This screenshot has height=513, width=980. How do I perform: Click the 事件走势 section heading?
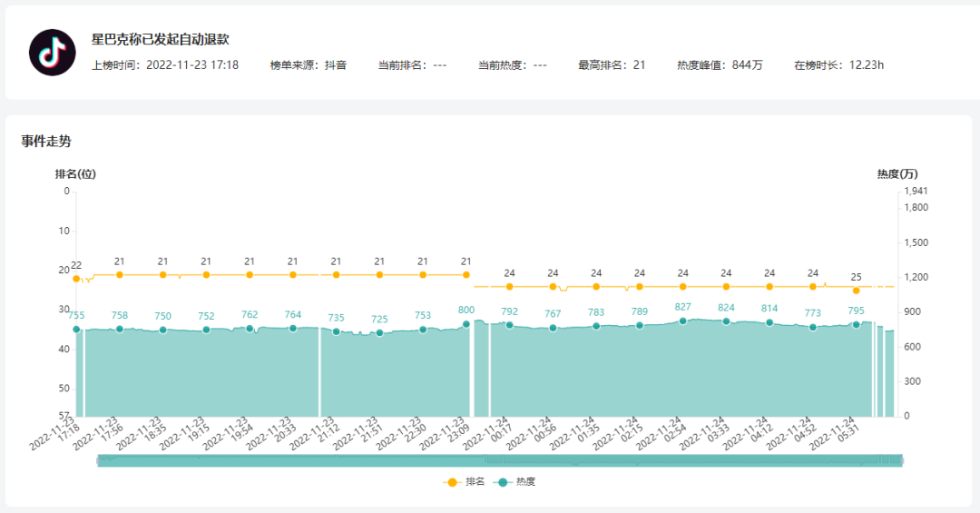coord(46,141)
